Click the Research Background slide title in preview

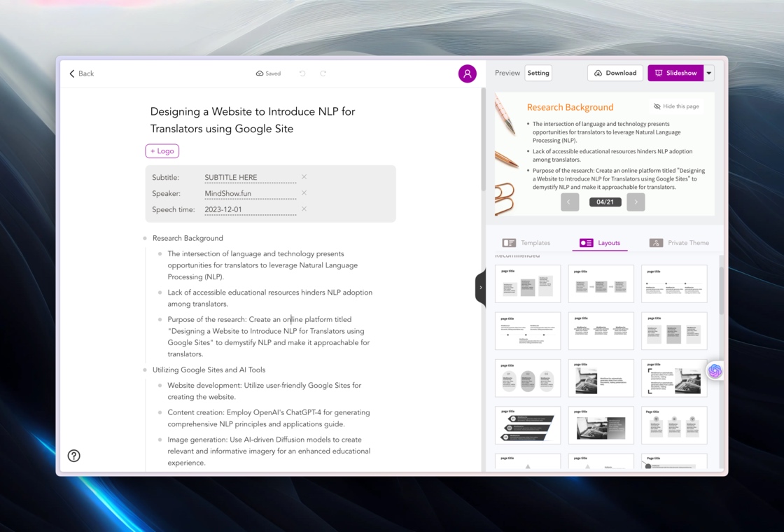570,107
